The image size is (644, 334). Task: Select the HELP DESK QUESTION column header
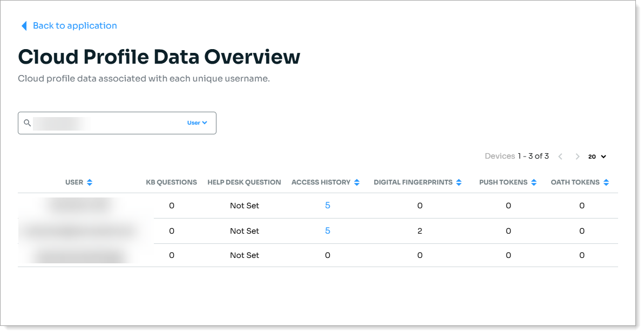coord(244,182)
